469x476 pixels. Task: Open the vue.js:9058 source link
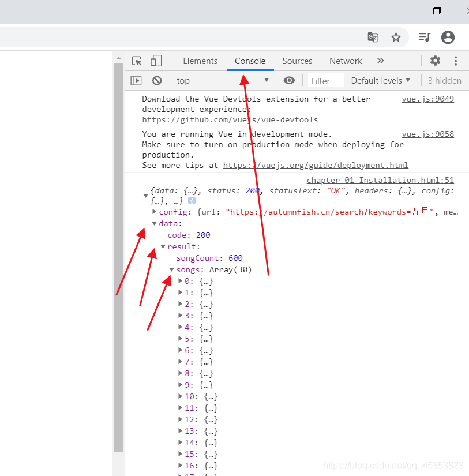click(427, 134)
